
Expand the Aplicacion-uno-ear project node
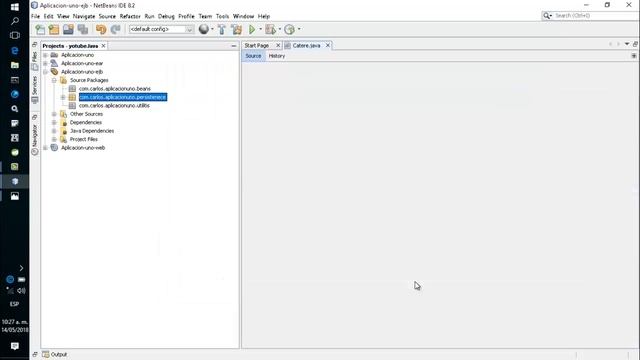pos(45,63)
